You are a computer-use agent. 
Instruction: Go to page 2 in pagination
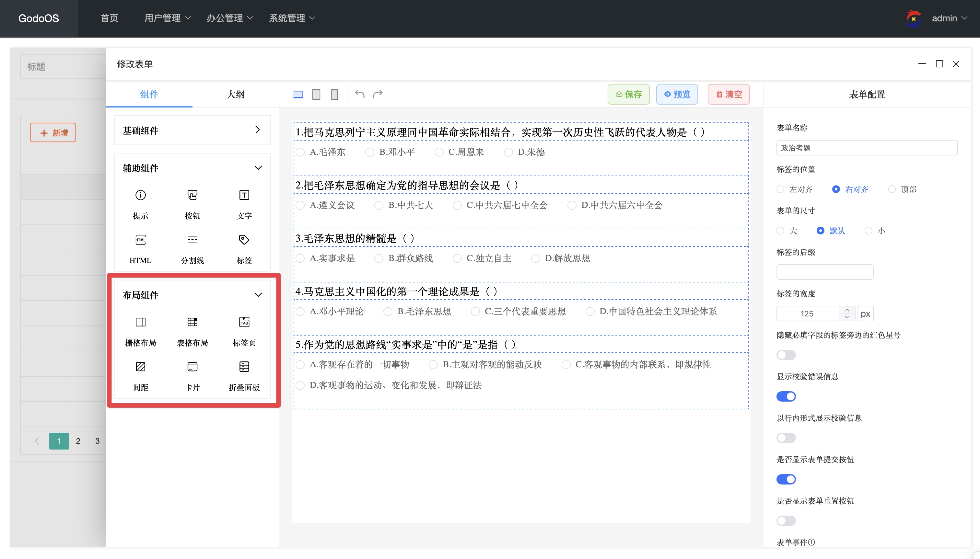[78, 441]
